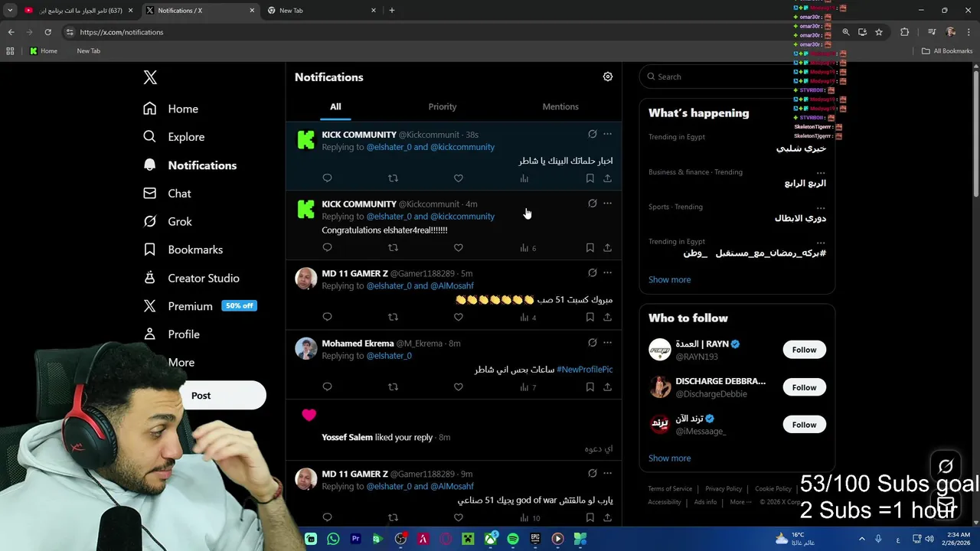Click the Post button

(222, 396)
